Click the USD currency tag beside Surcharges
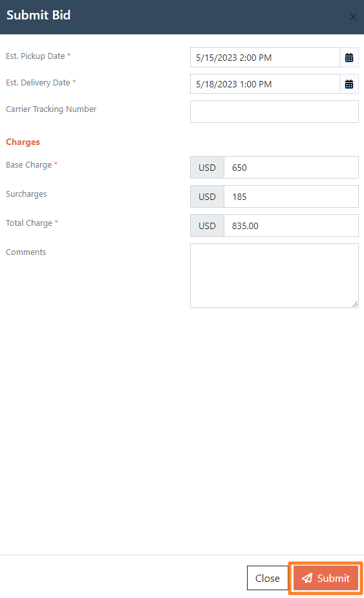The width and height of the screenshot is (364, 598). [208, 197]
